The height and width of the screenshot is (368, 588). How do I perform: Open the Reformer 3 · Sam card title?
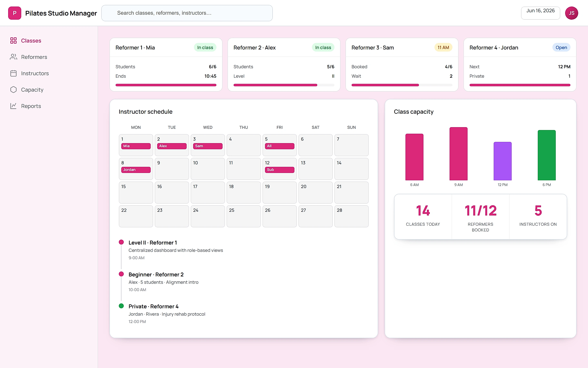(372, 47)
